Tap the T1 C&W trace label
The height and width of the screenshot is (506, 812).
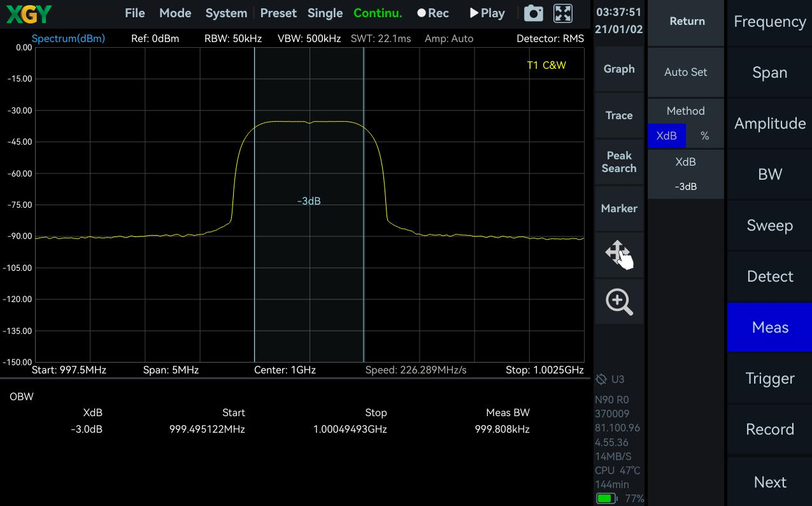(x=546, y=65)
